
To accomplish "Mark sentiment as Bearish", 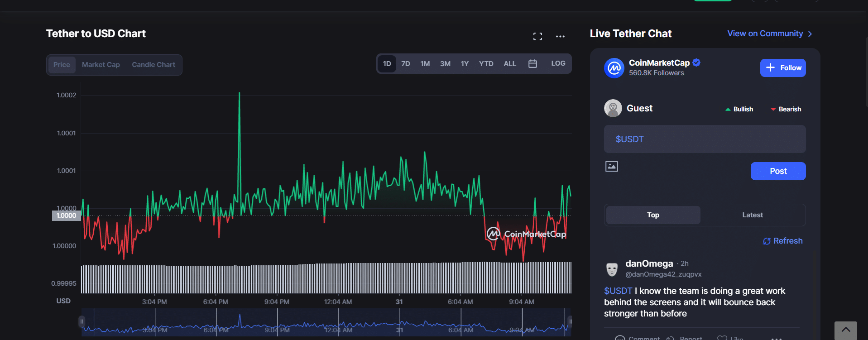I will (786, 109).
